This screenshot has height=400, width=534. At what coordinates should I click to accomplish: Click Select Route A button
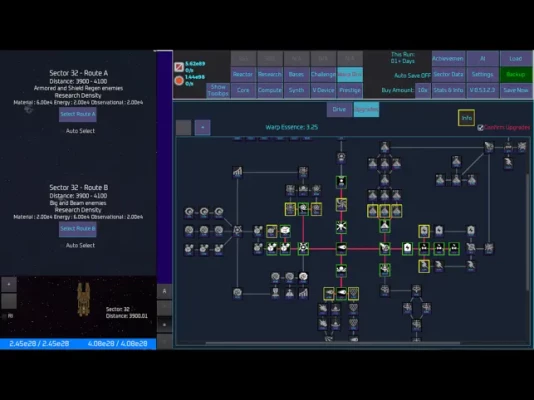click(x=78, y=114)
